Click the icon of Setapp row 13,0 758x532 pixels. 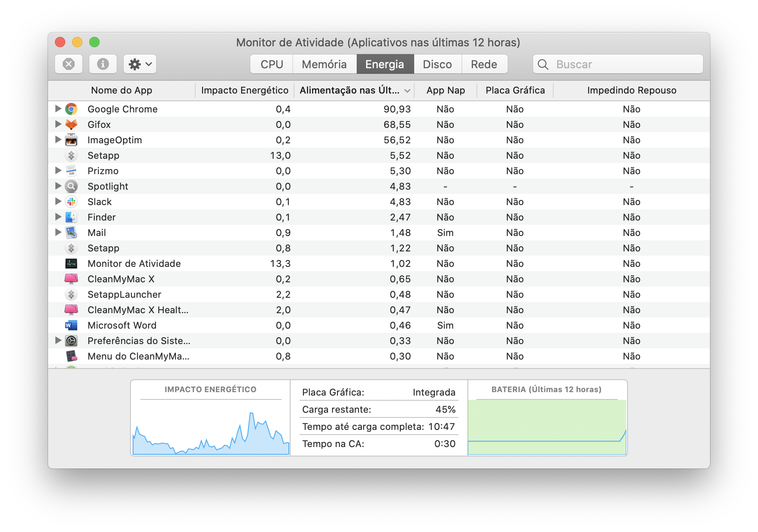pos(71,155)
